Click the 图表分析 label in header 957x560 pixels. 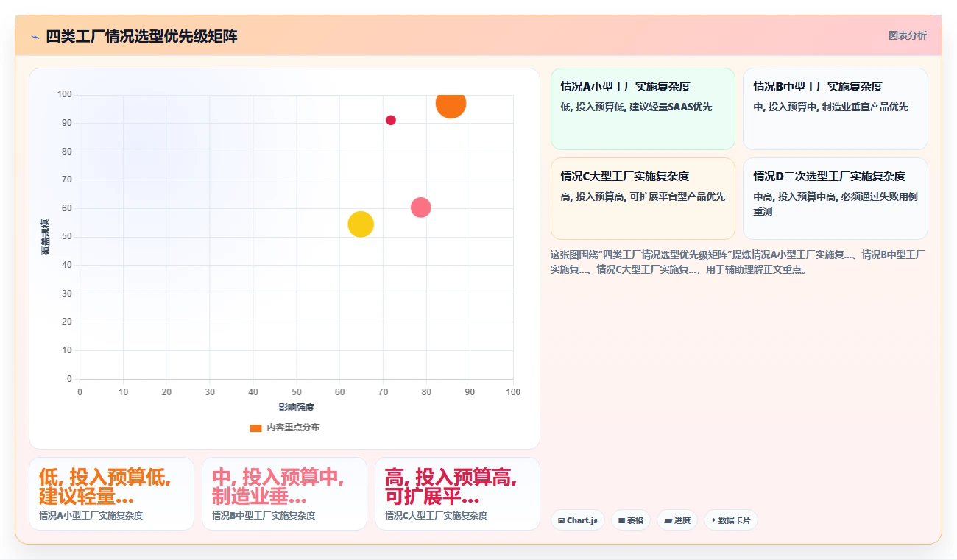point(907,35)
